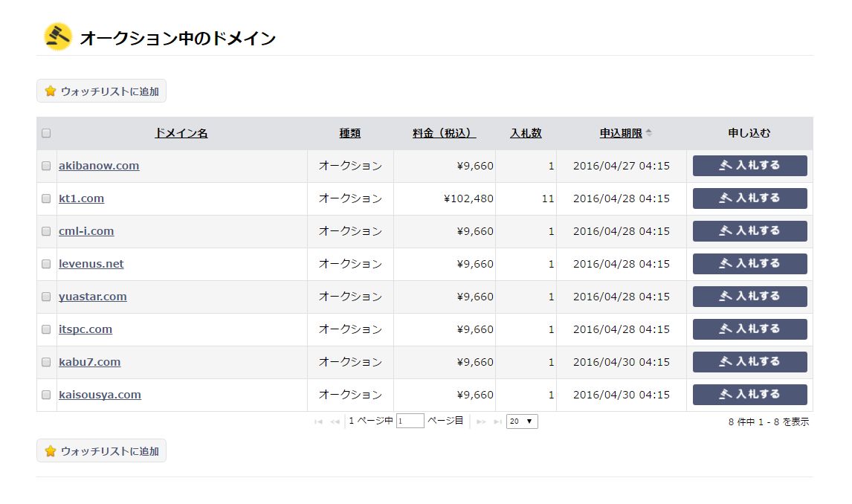The image size is (852, 504).
Task: Click the 申し込む column header
Action: coord(749,133)
